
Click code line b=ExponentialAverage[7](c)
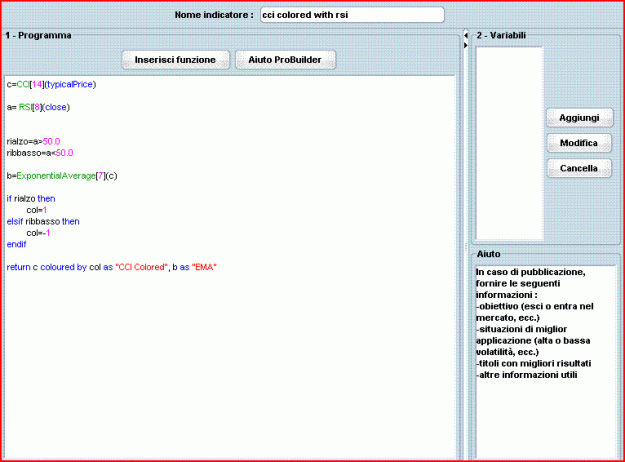click(x=62, y=176)
